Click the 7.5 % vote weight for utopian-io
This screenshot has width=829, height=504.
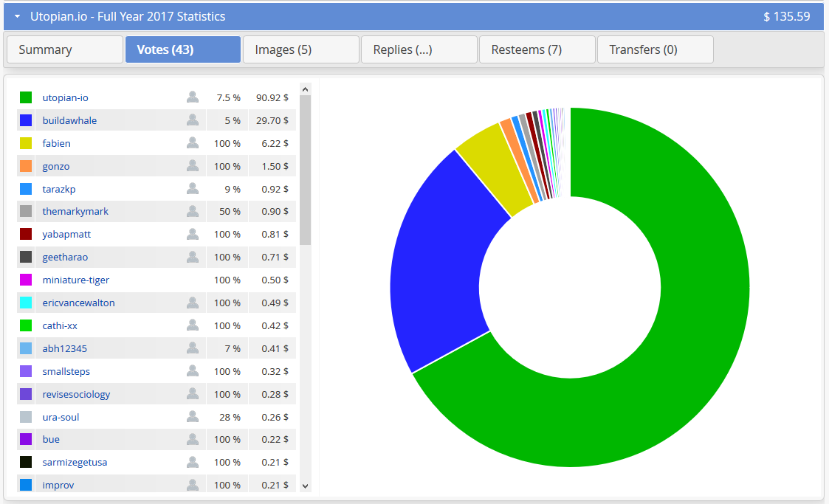[228, 97]
